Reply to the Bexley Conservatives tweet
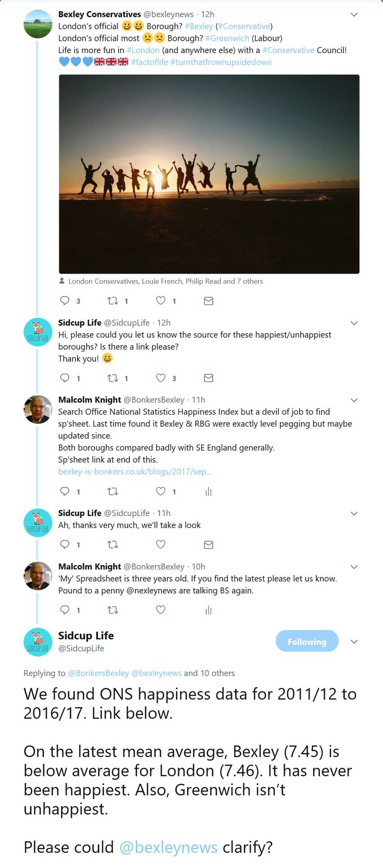 (65, 301)
